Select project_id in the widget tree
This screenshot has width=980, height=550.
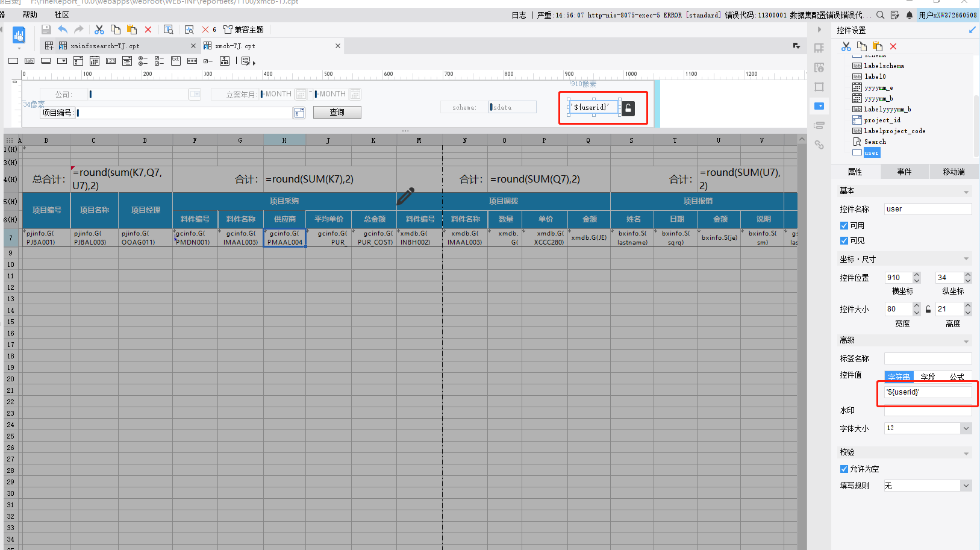coord(882,120)
